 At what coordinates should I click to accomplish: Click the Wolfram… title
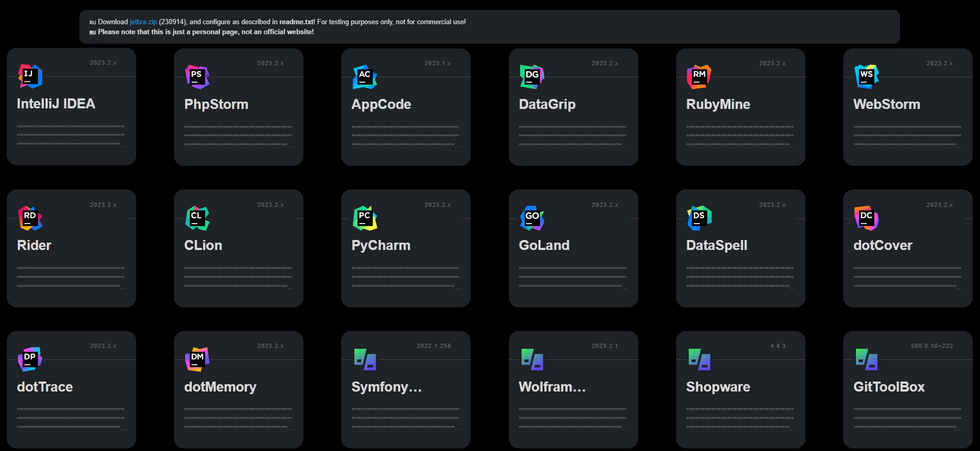coord(552,387)
